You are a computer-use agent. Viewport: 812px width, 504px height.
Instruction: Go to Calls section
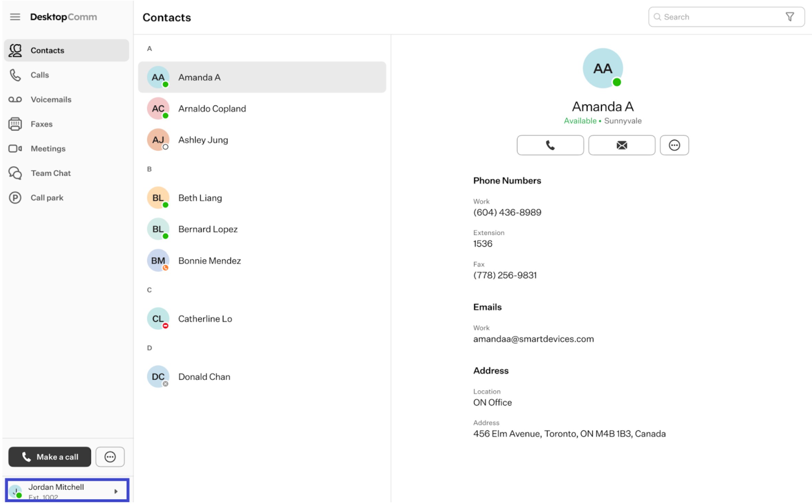click(66, 75)
